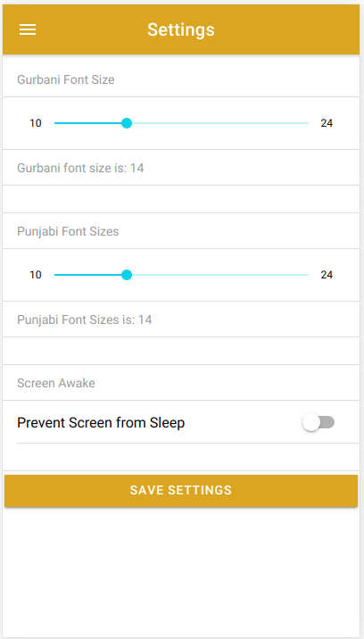Click the Prevent Screen from Sleep label

coord(101,423)
